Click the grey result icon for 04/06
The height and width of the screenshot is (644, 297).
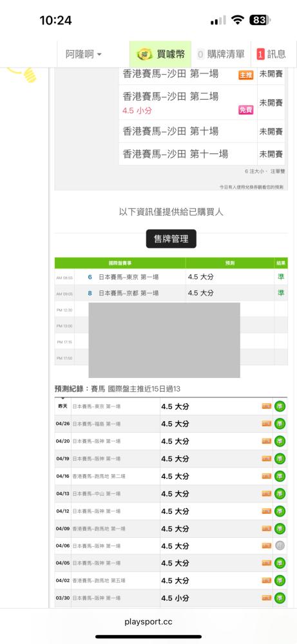click(x=280, y=546)
